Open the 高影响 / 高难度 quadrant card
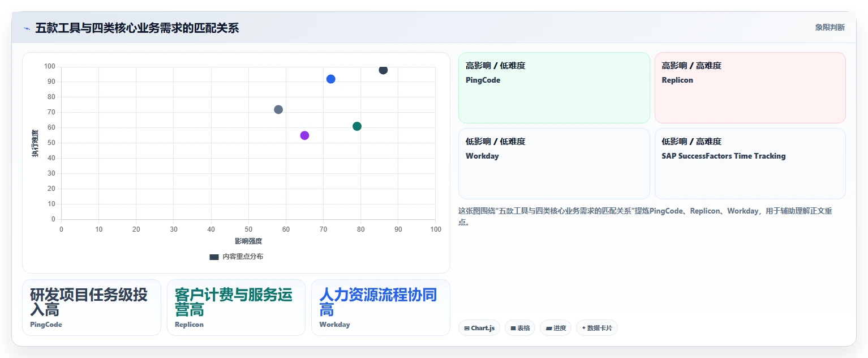The height and width of the screenshot is (358, 868). tap(750, 88)
